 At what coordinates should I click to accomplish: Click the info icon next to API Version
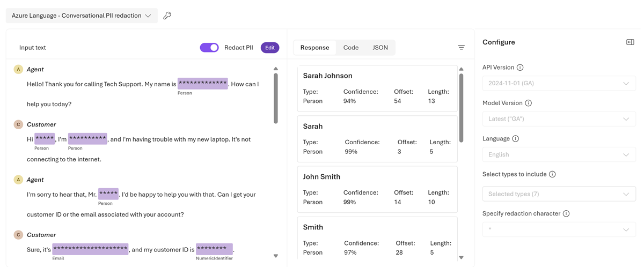[520, 68]
